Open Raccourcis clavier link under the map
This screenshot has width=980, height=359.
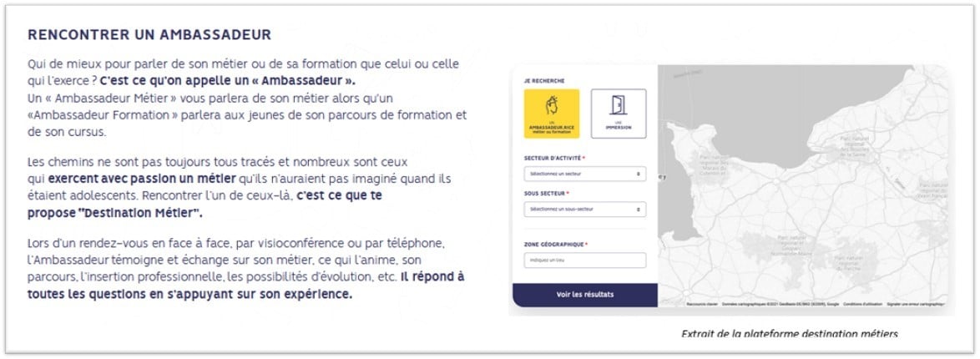[x=702, y=304]
